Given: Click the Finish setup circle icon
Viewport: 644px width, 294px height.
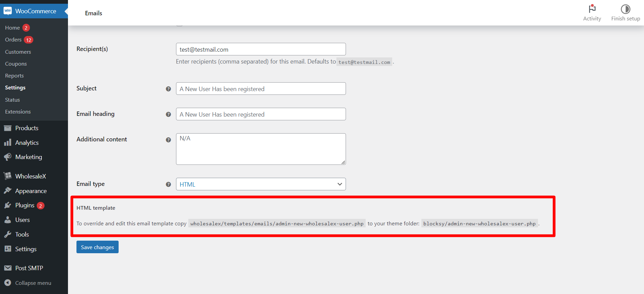Looking at the screenshot, I should point(625,9).
